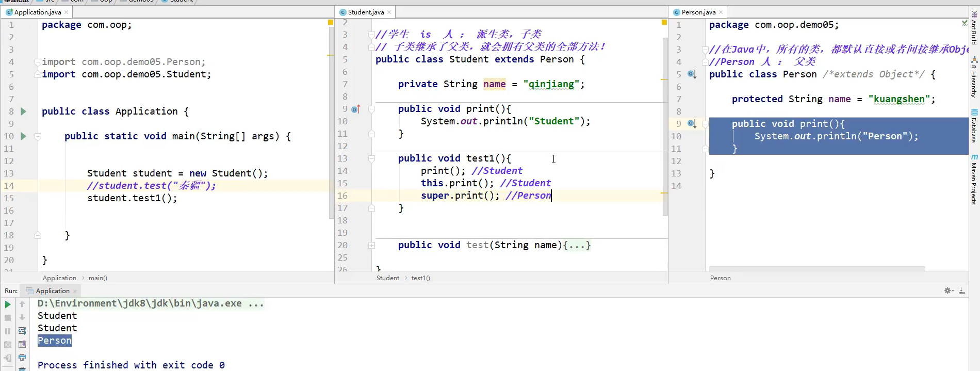Screen dimensions: 980x371
Task: Open Run panel settings gear
Action: click(949, 291)
